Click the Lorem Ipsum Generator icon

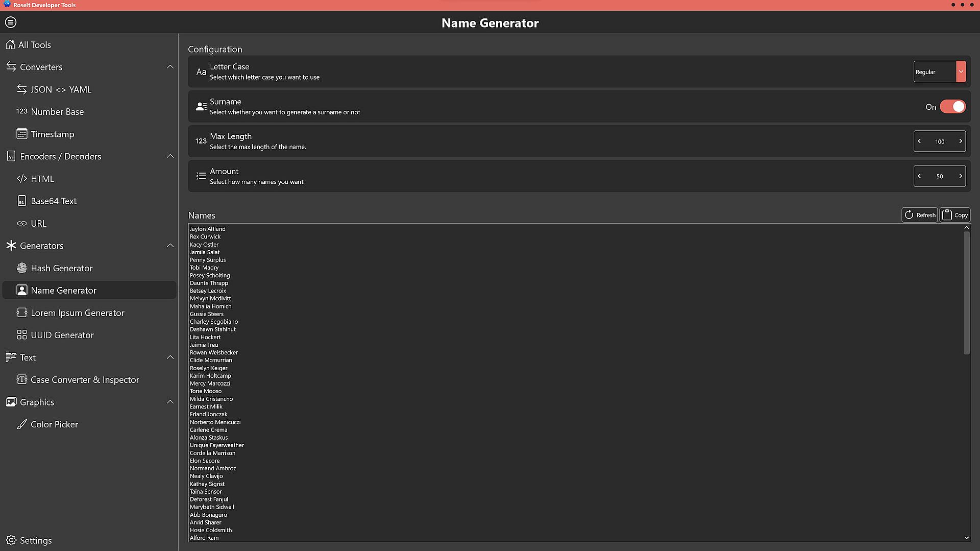pos(21,313)
